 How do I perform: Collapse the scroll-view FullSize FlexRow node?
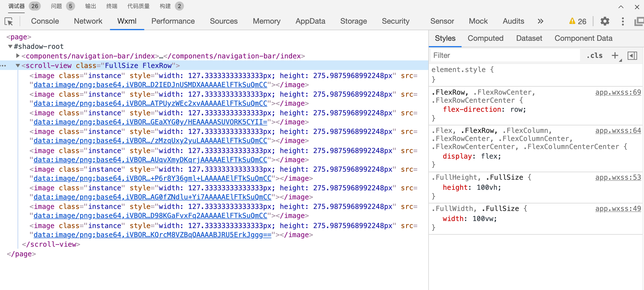[x=18, y=65]
